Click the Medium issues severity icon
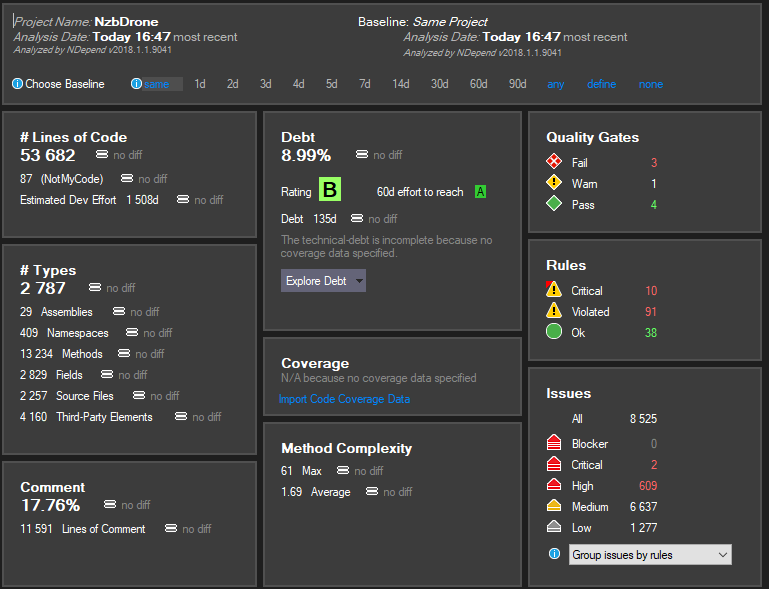Screen dimensions: 769x589 (x=554, y=505)
